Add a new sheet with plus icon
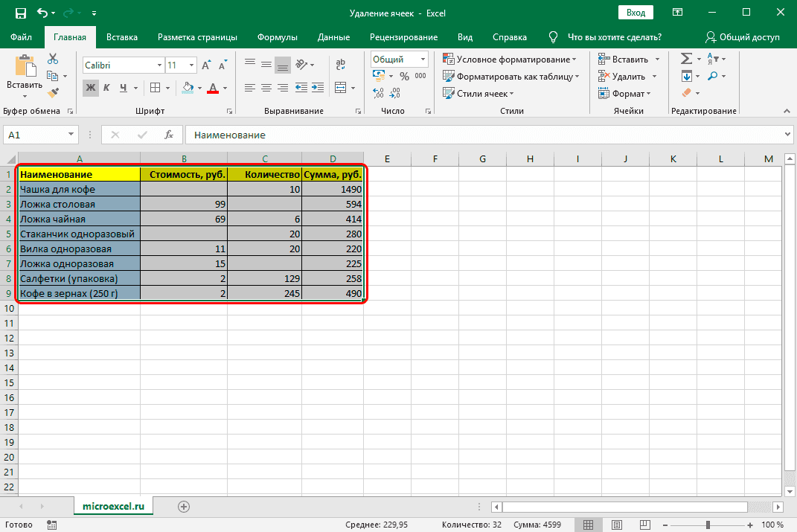 [184, 506]
